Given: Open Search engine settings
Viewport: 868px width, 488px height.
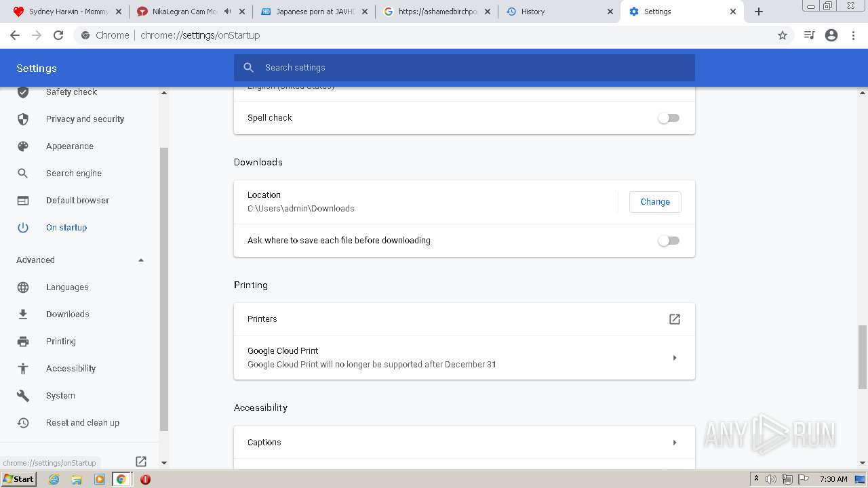Looking at the screenshot, I should [x=74, y=174].
